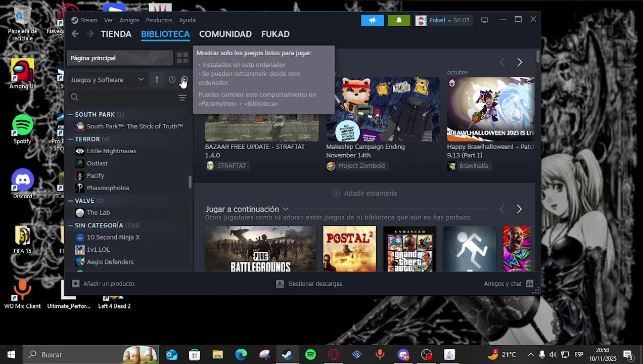Collapse the VALVE category
This screenshot has height=364, width=643.
tap(70, 201)
